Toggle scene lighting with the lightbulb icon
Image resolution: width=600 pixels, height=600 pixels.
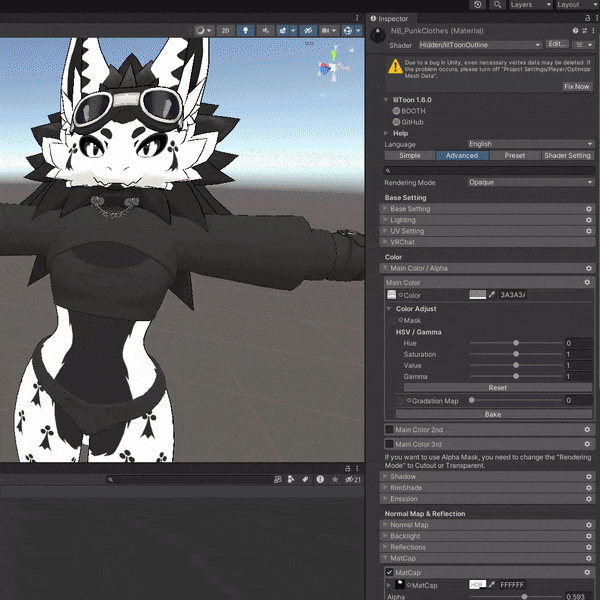[245, 31]
